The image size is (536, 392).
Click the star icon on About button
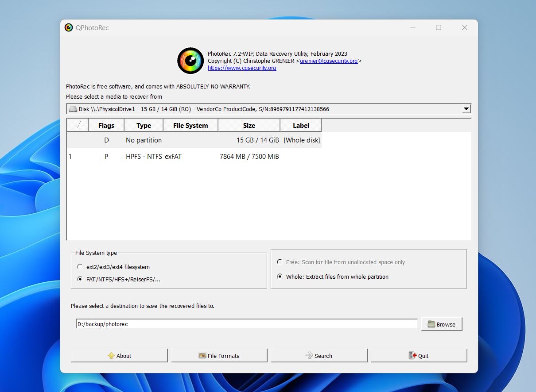[111, 356]
